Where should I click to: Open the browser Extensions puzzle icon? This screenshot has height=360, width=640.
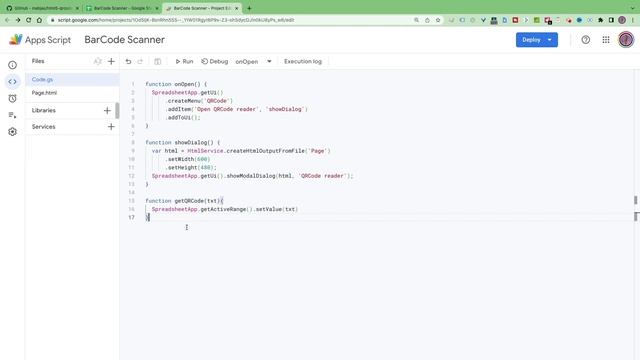[600, 20]
